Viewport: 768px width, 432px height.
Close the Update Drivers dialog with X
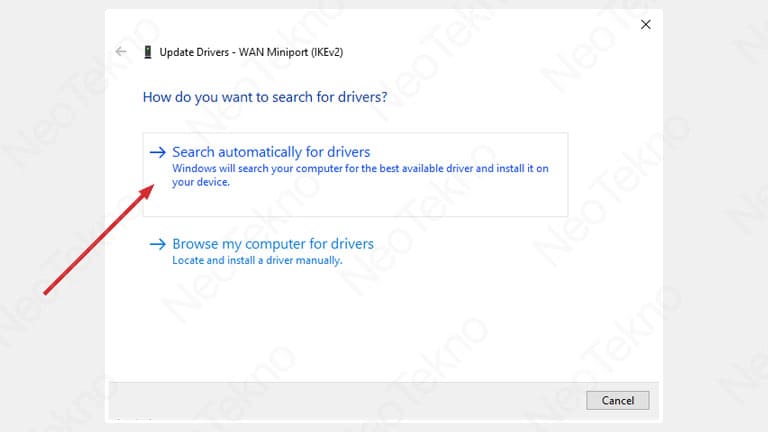tap(646, 24)
